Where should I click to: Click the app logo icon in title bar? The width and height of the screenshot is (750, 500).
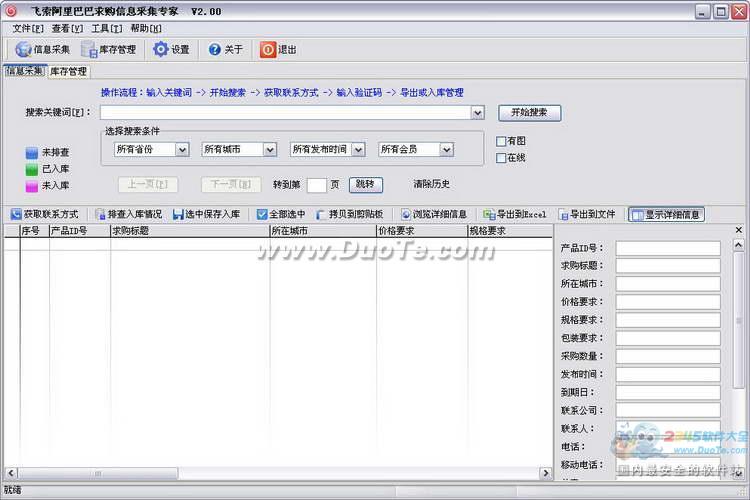coord(11,11)
